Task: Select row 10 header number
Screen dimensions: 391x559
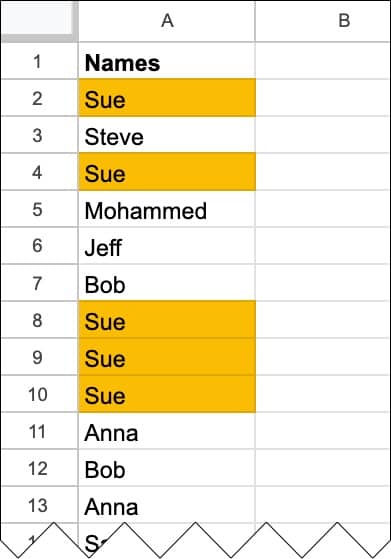Action: tap(39, 394)
